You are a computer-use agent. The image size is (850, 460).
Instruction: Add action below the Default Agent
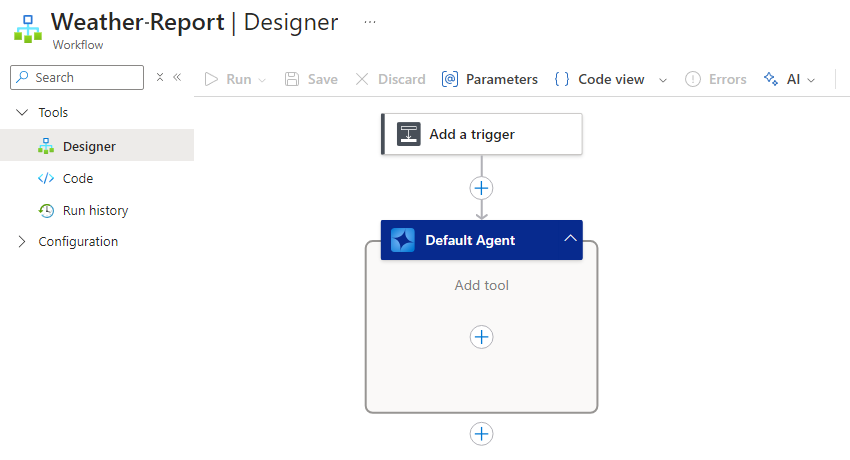(x=481, y=434)
